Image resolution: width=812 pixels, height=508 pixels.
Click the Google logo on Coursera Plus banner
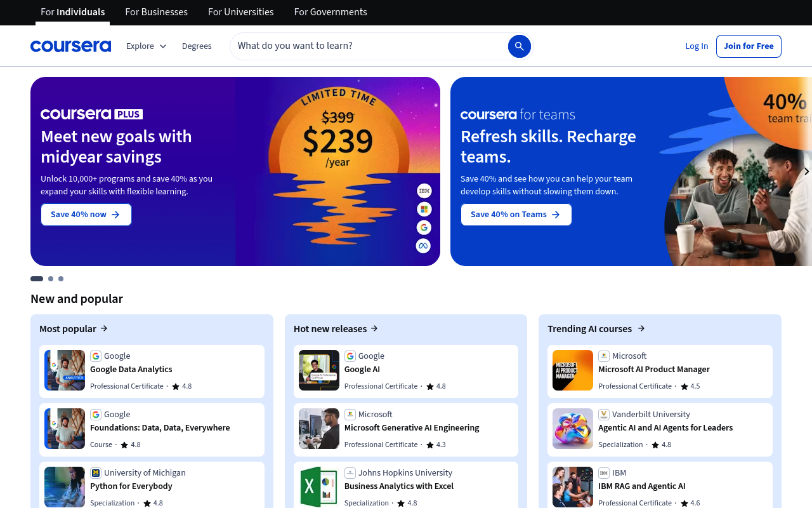coord(424,227)
